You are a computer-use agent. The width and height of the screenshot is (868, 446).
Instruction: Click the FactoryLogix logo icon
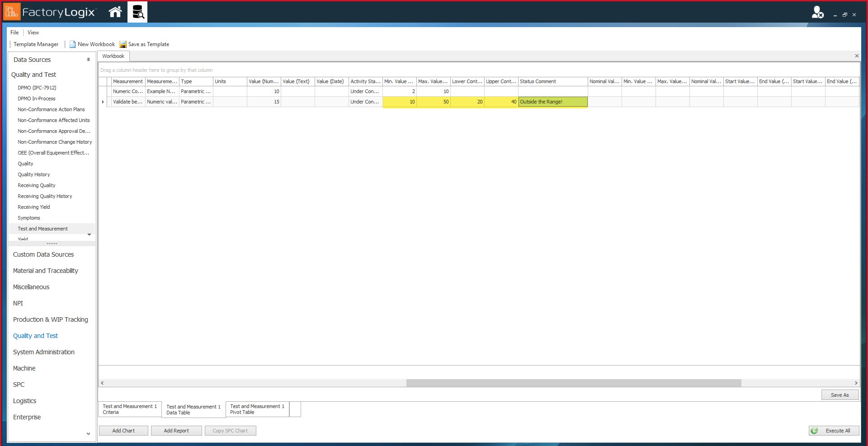[x=12, y=11]
